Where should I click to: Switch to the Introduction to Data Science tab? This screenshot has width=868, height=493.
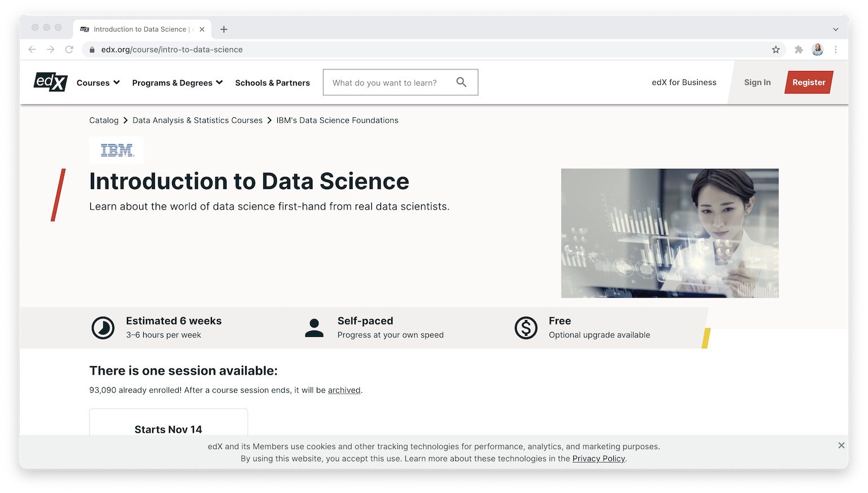point(141,29)
